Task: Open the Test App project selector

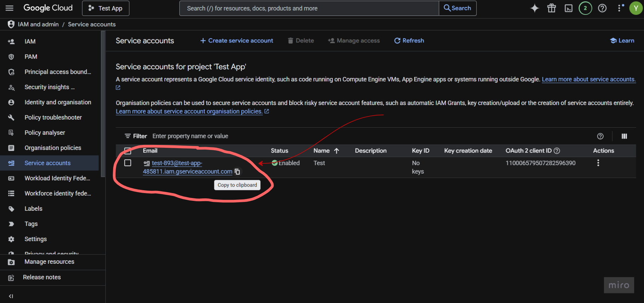Action: [x=106, y=8]
